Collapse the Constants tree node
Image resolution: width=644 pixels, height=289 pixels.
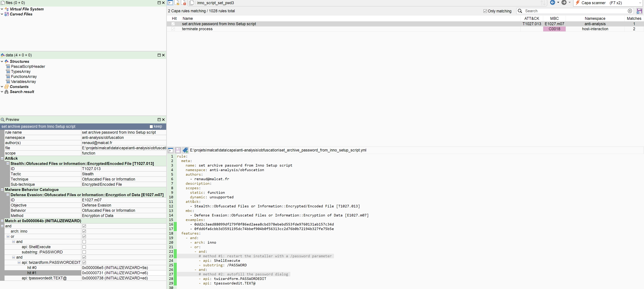tap(2, 87)
